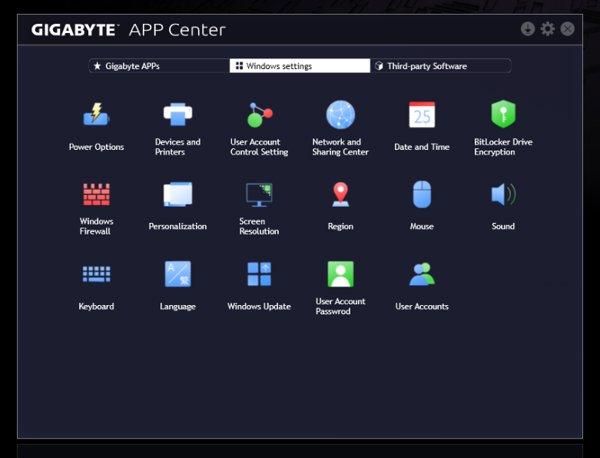The height and width of the screenshot is (458, 600).
Task: Open APP Center settings gear
Action: (548, 29)
